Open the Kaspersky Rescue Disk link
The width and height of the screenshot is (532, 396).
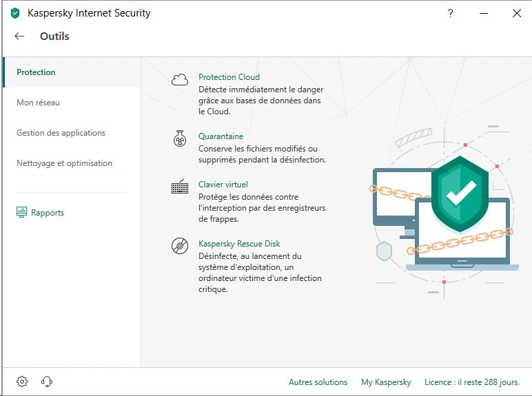[239, 244]
